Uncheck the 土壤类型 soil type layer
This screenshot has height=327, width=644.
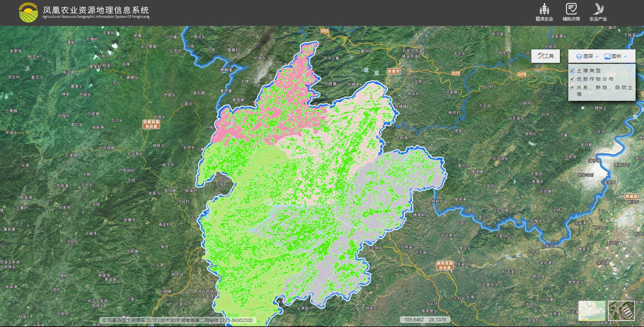(x=572, y=71)
